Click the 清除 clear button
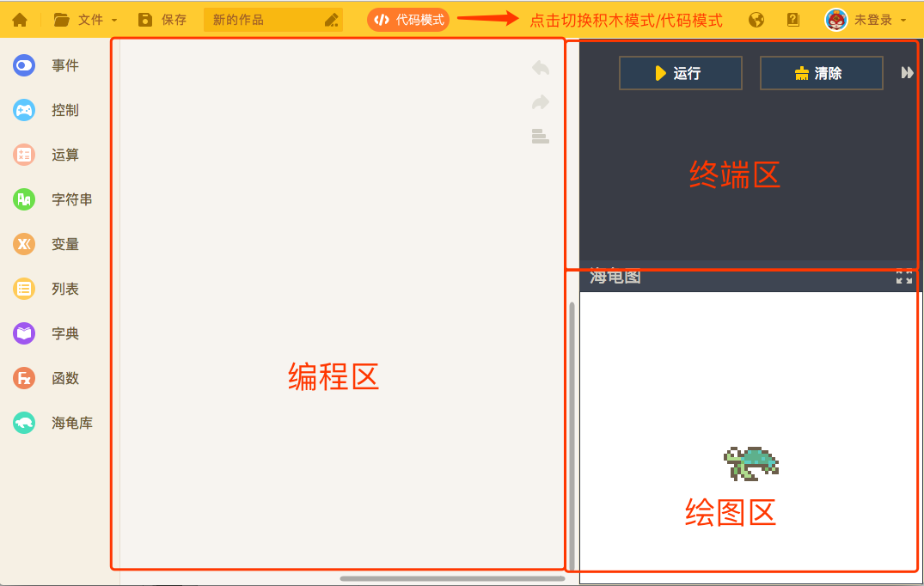The width and height of the screenshot is (924, 586). pos(821,73)
